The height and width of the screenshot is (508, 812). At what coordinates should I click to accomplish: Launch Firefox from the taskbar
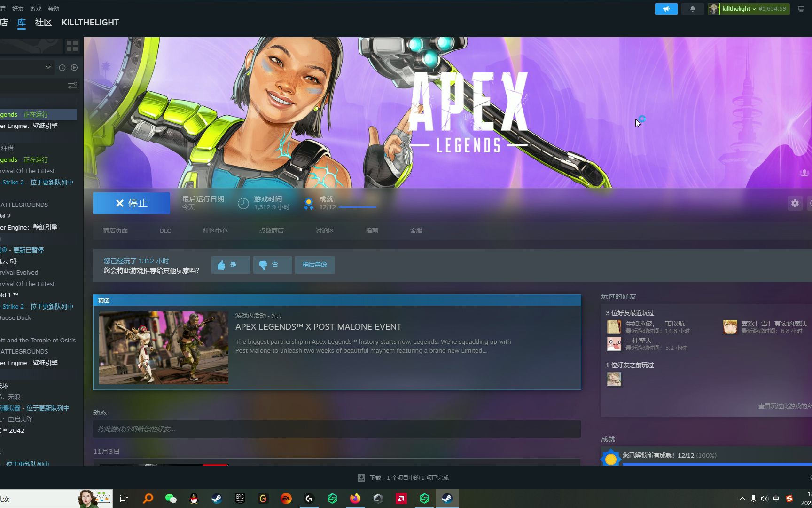click(355, 498)
